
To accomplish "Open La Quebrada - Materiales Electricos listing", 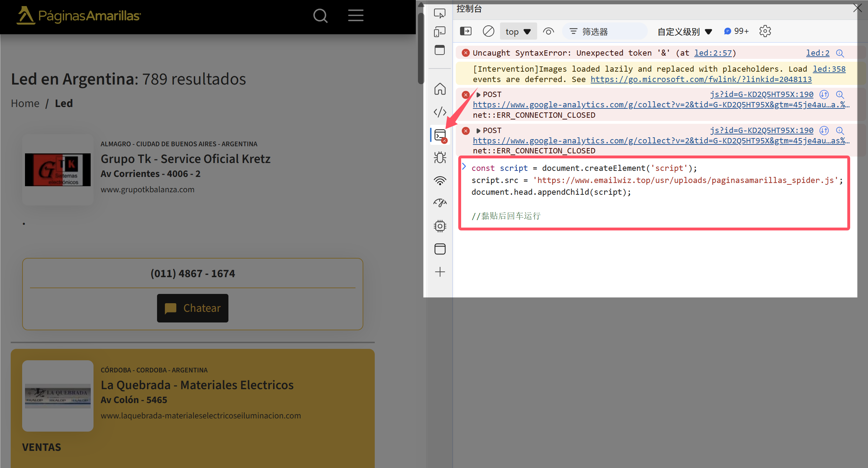I will [x=197, y=385].
